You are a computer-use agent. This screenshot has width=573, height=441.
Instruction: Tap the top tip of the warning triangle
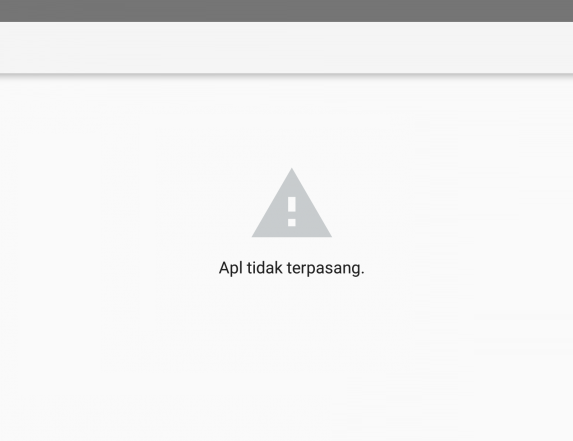tap(292, 170)
